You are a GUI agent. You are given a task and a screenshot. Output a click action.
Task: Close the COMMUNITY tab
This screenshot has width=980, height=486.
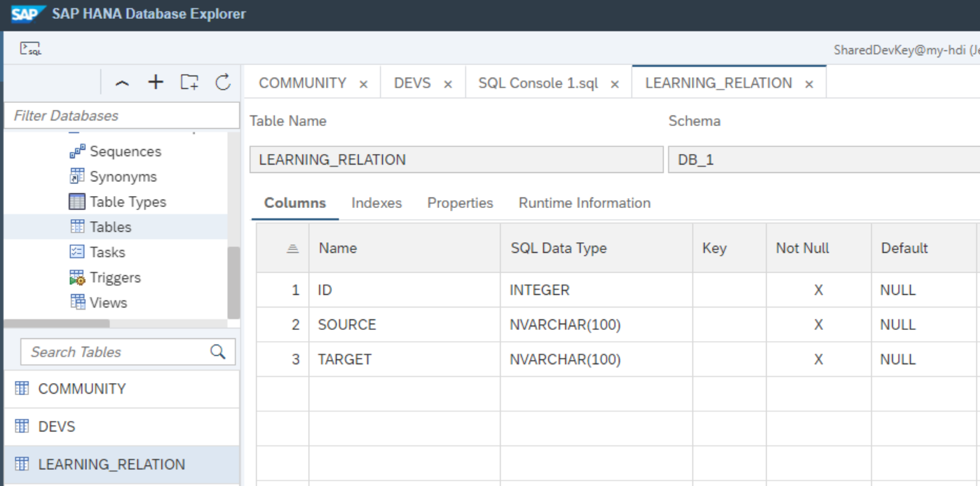(x=363, y=84)
